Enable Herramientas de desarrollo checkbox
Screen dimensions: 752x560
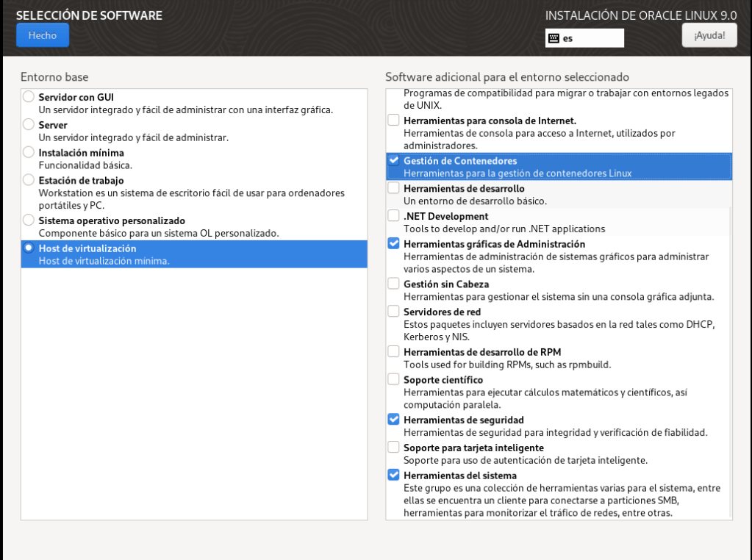coord(394,189)
